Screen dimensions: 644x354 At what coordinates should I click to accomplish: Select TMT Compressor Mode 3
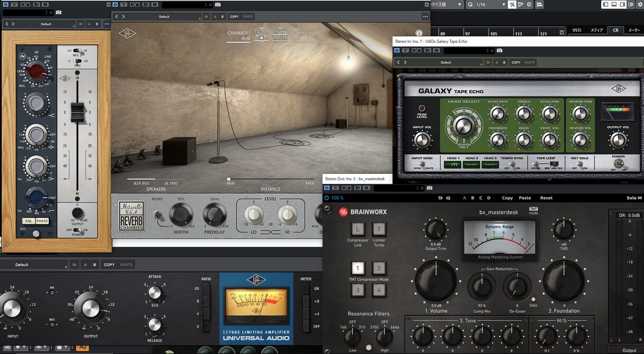(358, 290)
